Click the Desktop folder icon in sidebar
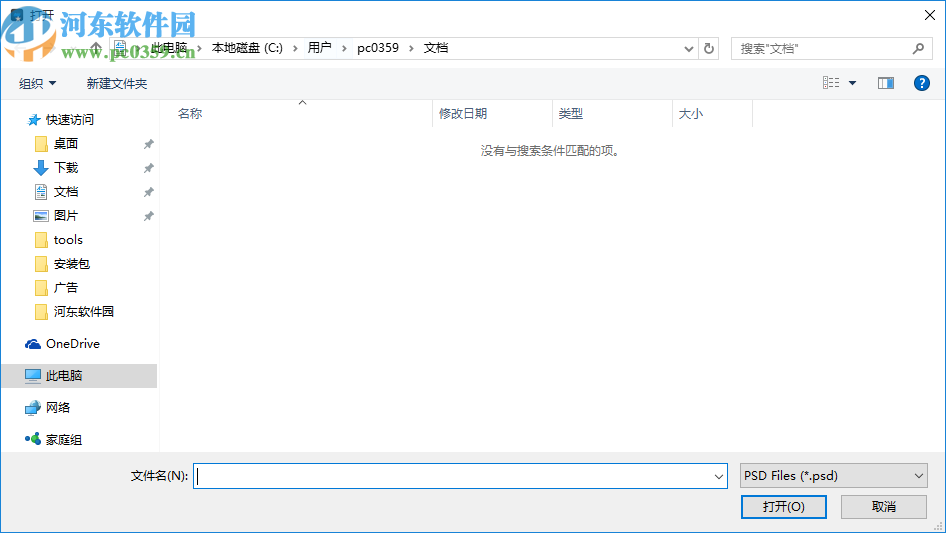Image resolution: width=946 pixels, height=533 pixels. pos(41,144)
